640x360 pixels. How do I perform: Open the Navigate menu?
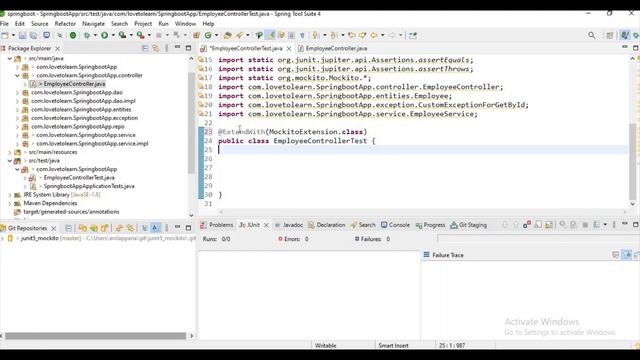[x=93, y=24]
